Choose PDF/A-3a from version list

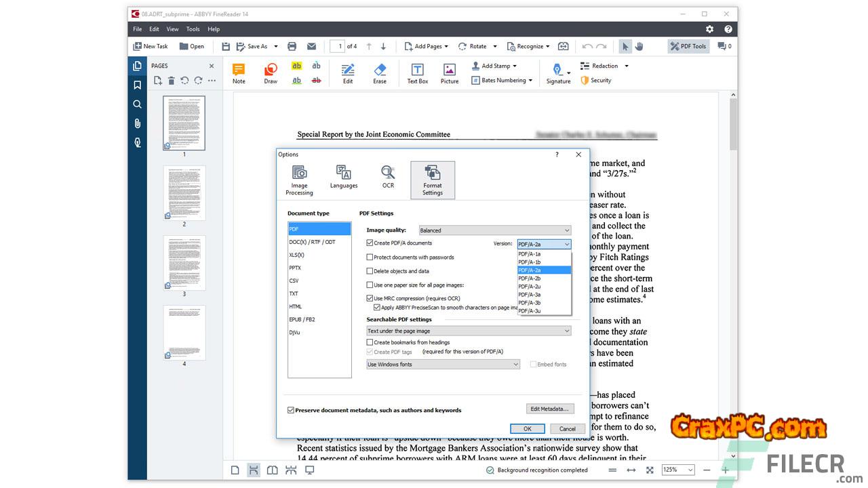(x=530, y=295)
